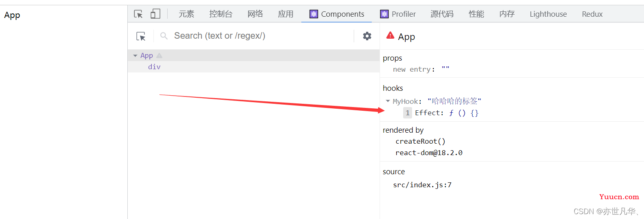Select the Components tab

(x=336, y=14)
